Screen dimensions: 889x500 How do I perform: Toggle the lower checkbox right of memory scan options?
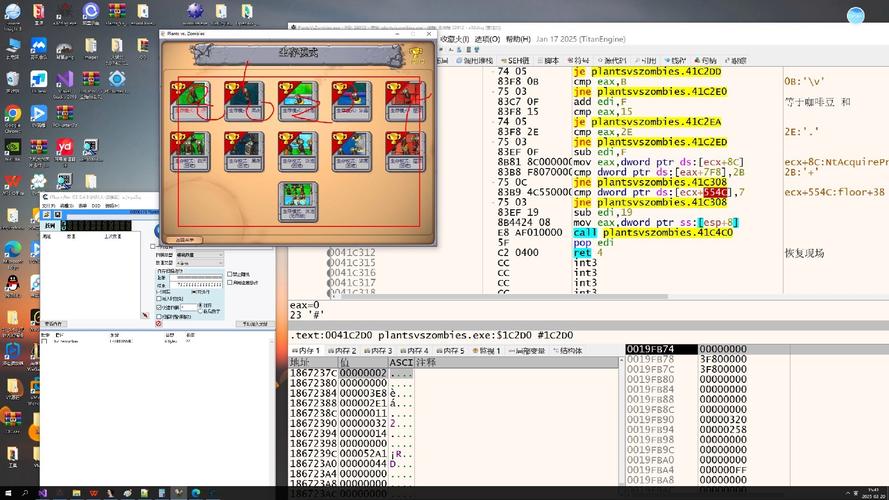coord(230,282)
